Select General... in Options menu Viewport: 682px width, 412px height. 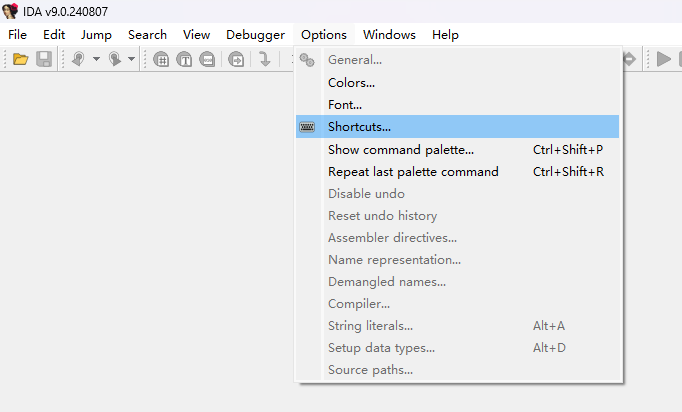(458, 60)
